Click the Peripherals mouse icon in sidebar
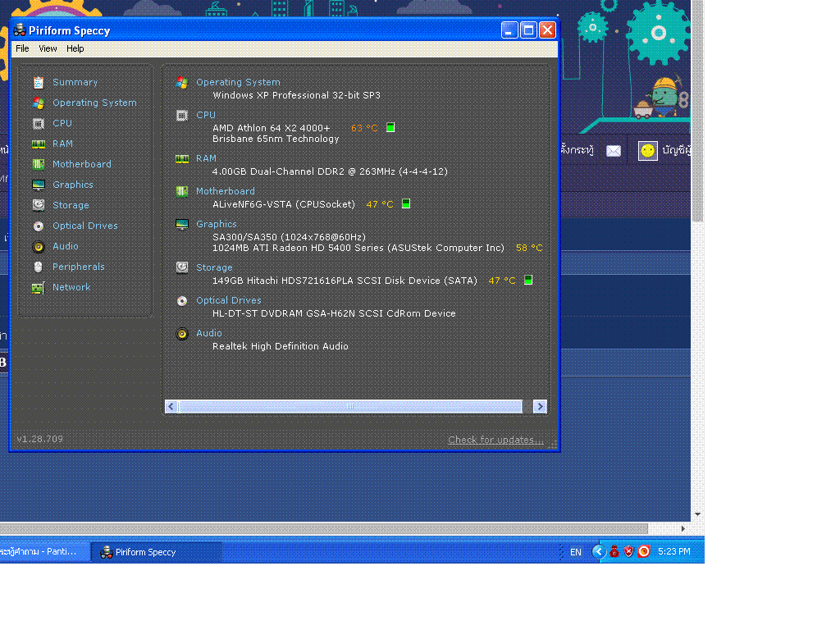 (x=38, y=267)
